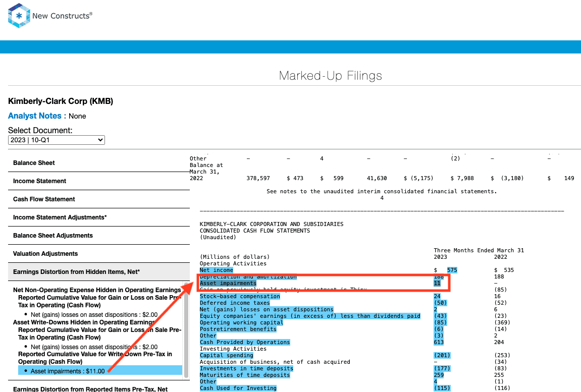Expand Balance Sheet Adjustments section

99,236
